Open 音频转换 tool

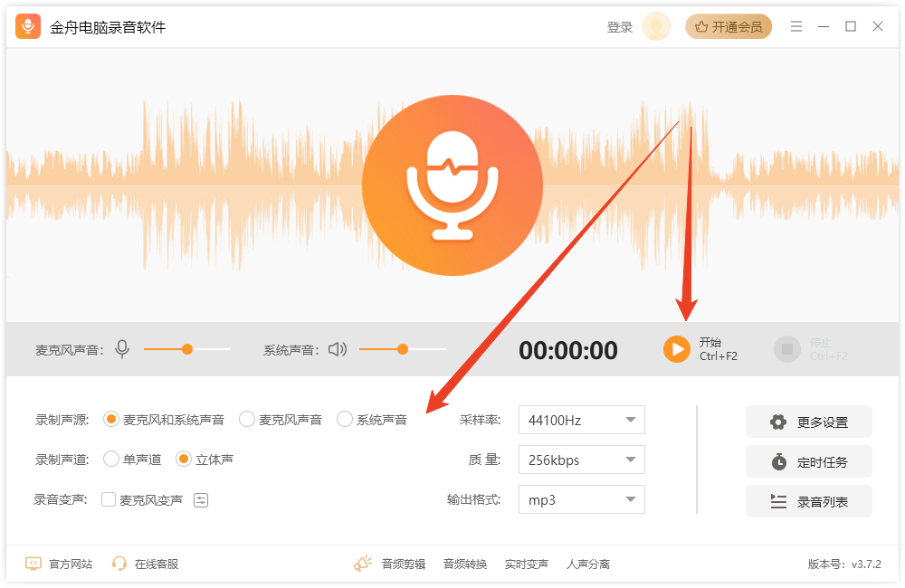point(465,564)
